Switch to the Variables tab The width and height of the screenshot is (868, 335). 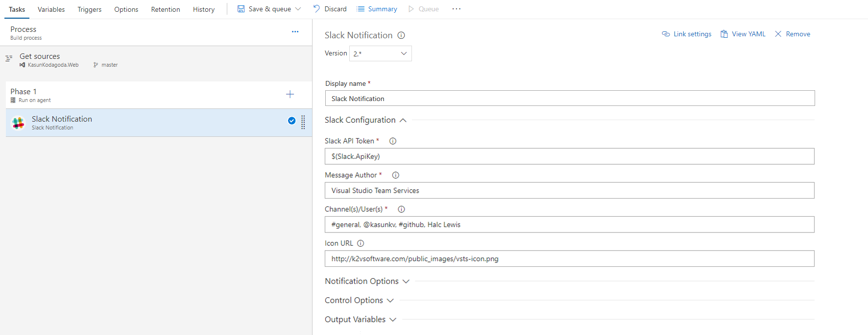point(51,9)
